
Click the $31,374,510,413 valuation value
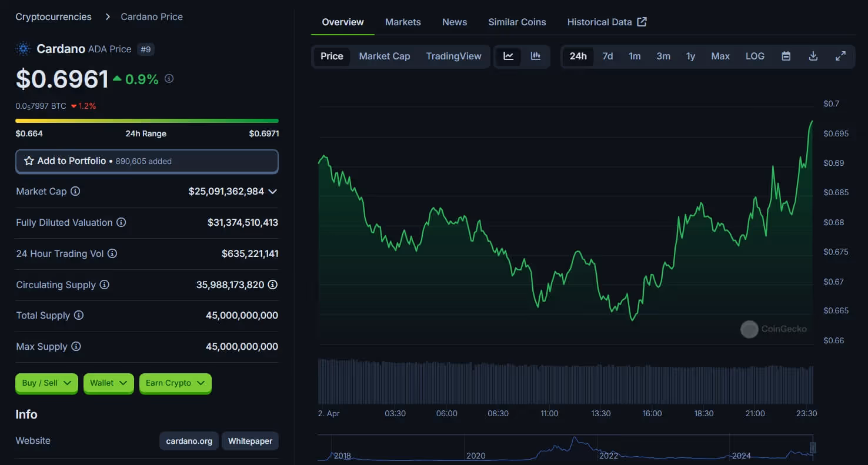[243, 223]
